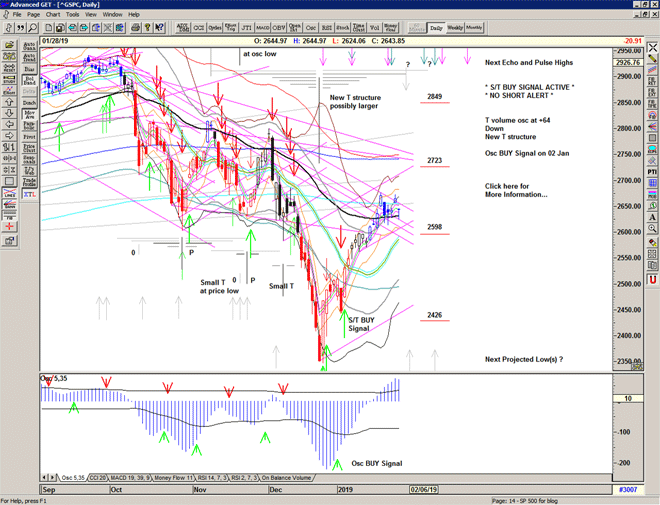Select the On Balance Volume tab
Screen dimensions: 660x505
point(288,478)
